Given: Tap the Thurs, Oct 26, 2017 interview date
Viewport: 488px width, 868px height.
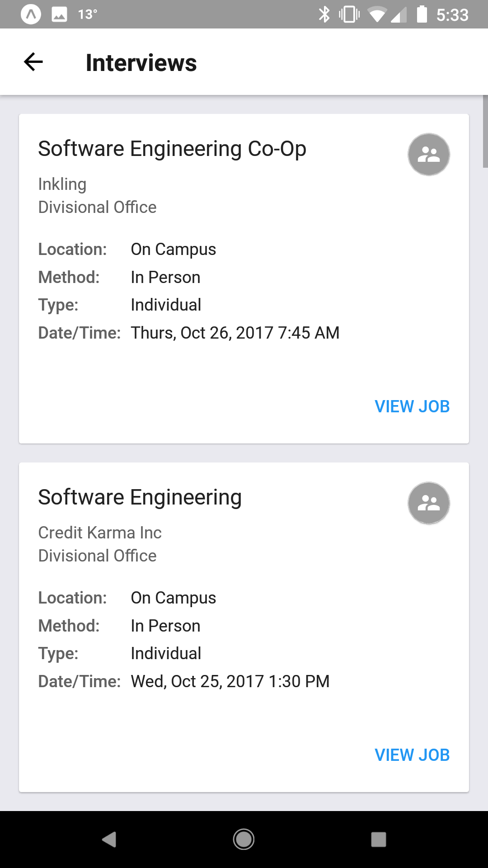Looking at the screenshot, I should click(x=235, y=333).
